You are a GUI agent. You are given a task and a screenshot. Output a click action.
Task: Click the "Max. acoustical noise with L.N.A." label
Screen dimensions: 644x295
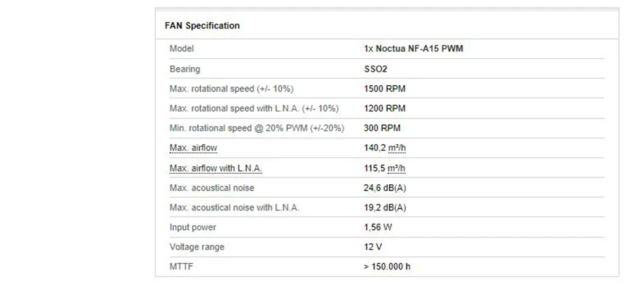(234, 208)
